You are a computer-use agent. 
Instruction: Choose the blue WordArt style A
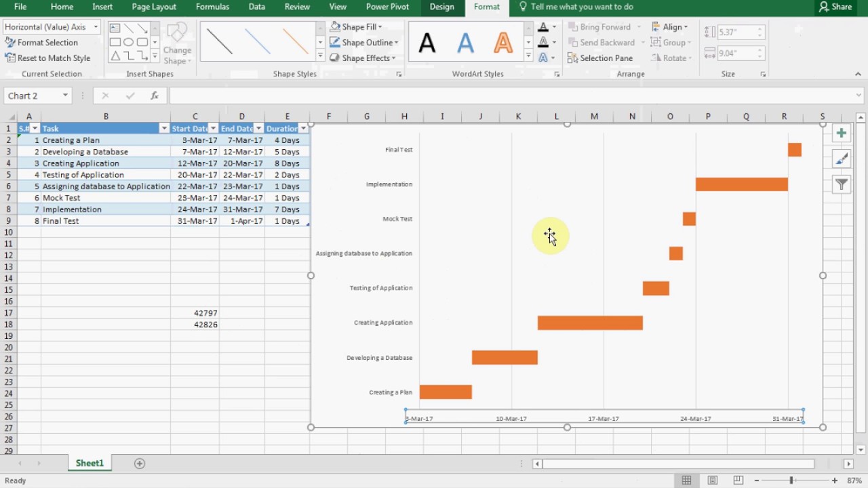coord(465,43)
